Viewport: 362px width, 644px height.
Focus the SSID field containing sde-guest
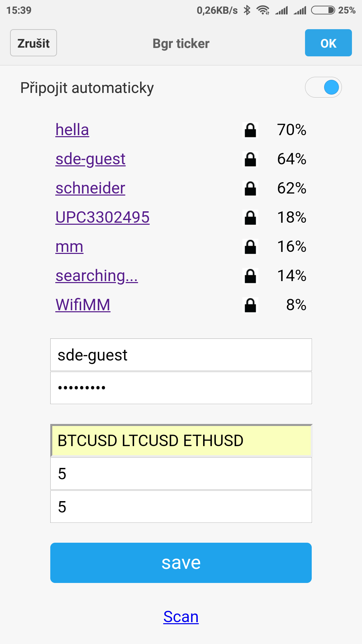(x=181, y=355)
